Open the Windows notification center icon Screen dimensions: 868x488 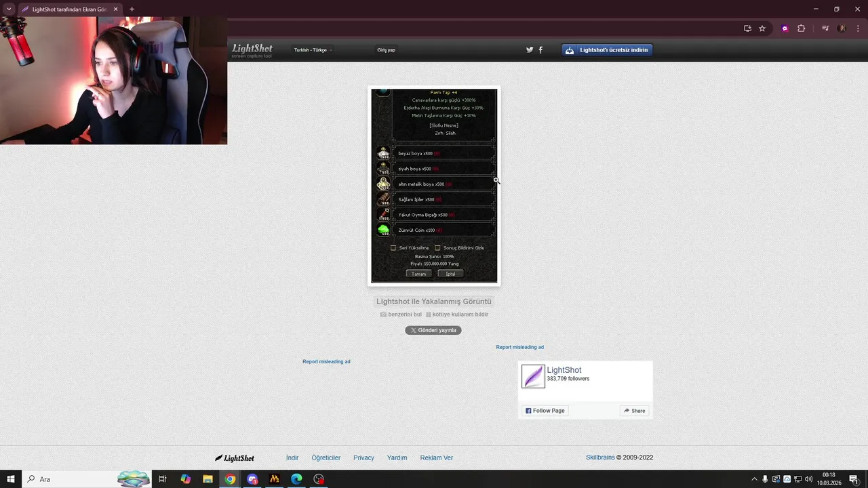(854, 479)
